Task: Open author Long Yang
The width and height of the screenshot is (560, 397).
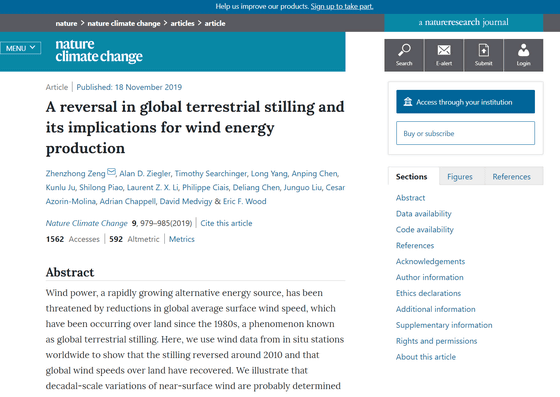Action: point(269,174)
